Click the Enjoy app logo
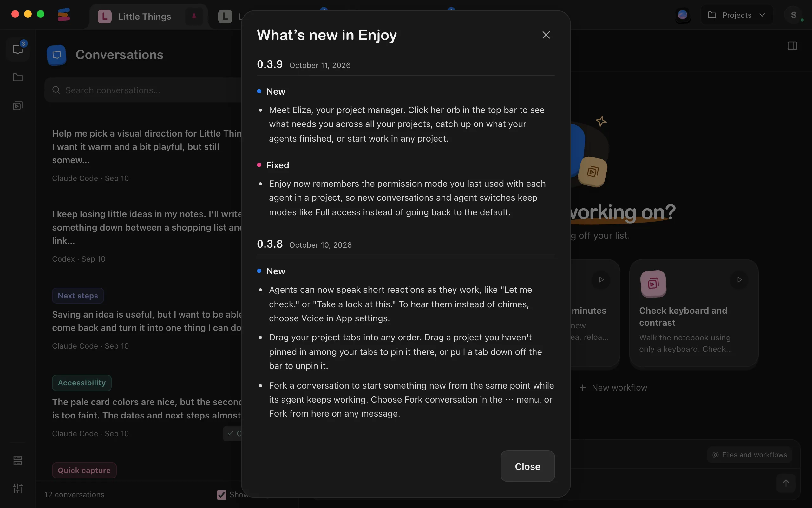Viewport: 812px width, 508px height. click(x=63, y=15)
